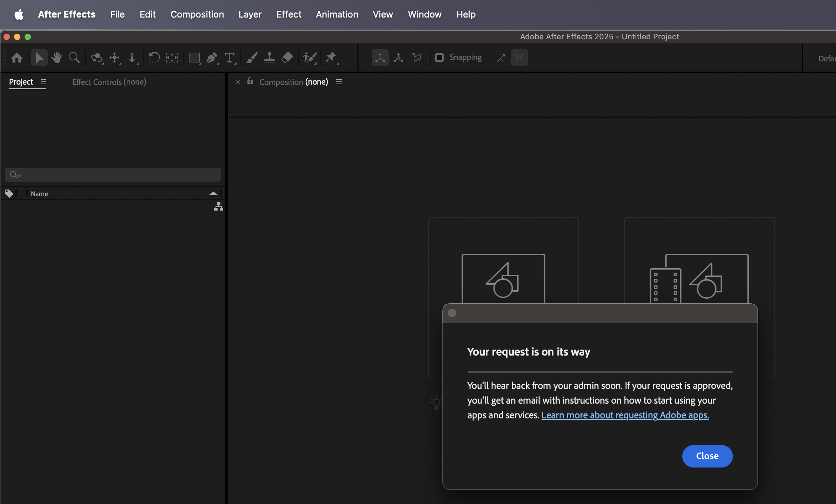Viewport: 836px width, 504px height.
Task: Switch to the Effect Controls (none) tab
Action: 109,82
